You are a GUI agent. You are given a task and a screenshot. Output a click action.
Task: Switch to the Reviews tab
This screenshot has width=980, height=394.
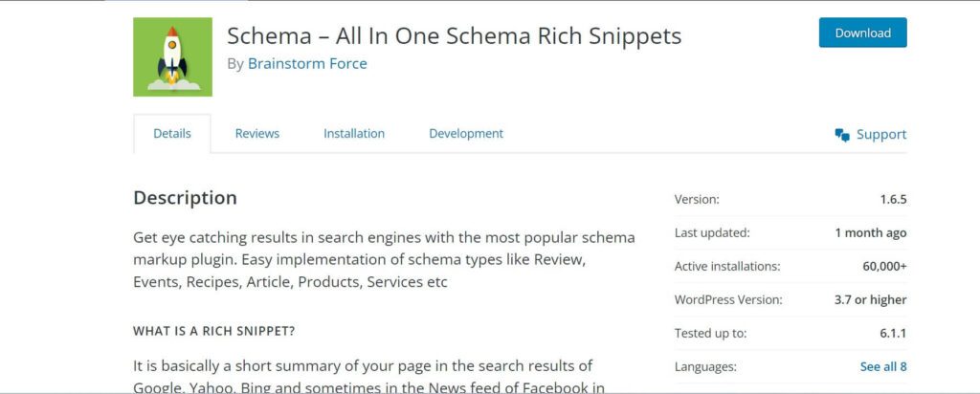pyautogui.click(x=257, y=134)
